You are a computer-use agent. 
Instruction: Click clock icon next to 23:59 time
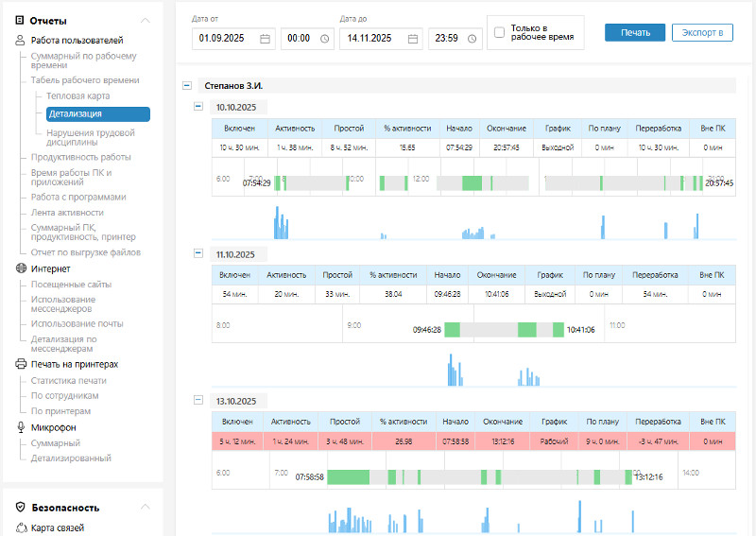[x=472, y=39]
